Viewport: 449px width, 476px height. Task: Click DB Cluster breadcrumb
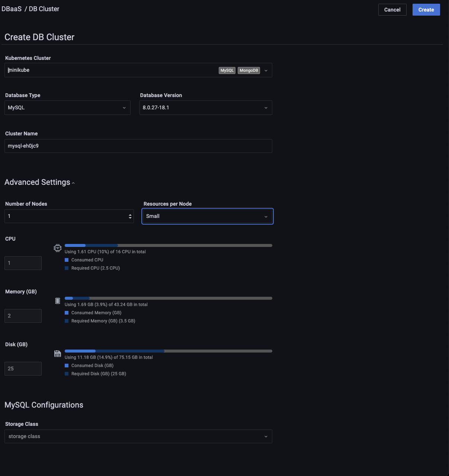pos(44,9)
